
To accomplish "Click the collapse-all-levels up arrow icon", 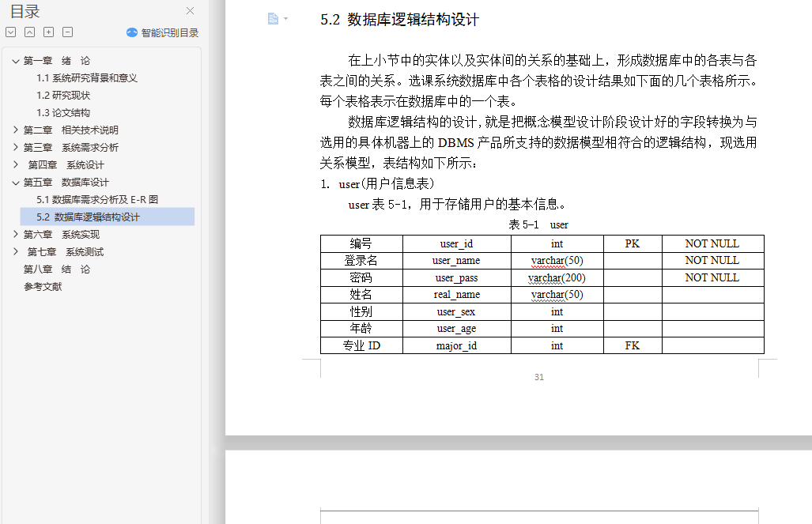I will click(29, 32).
